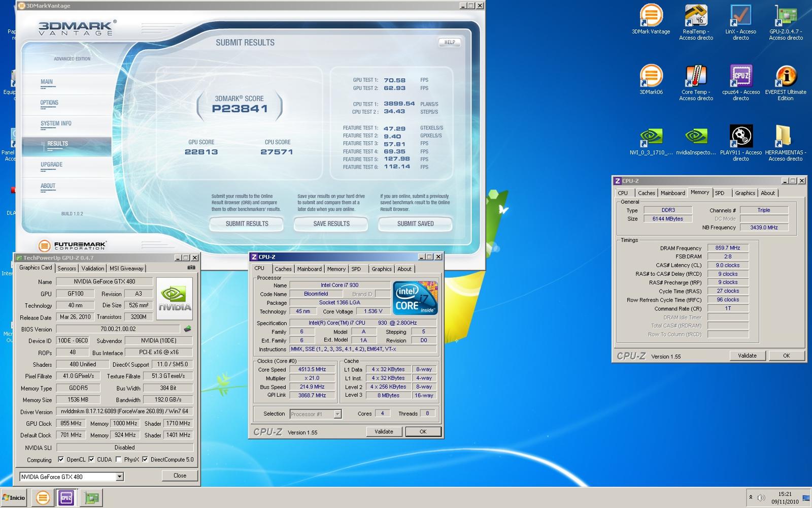Screen dimensions: 812x508
Task: Click GPU-Z Name field GeForce GTX 480
Action: pos(104,281)
